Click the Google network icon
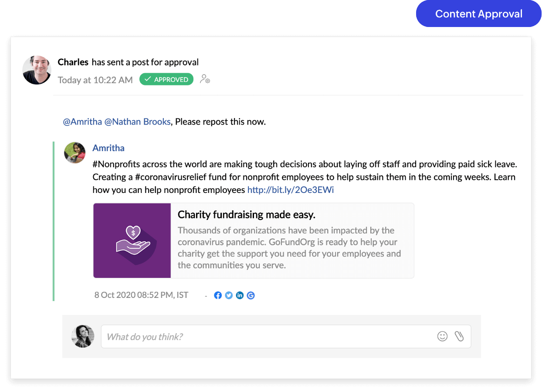This screenshot has height=392, width=542. (x=251, y=295)
